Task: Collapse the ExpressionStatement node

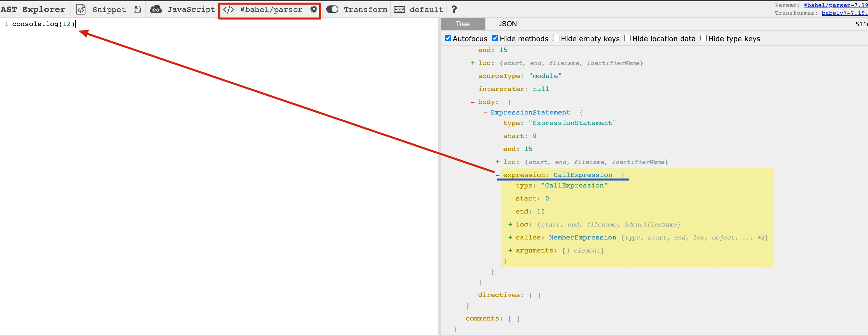Action: 485,112
